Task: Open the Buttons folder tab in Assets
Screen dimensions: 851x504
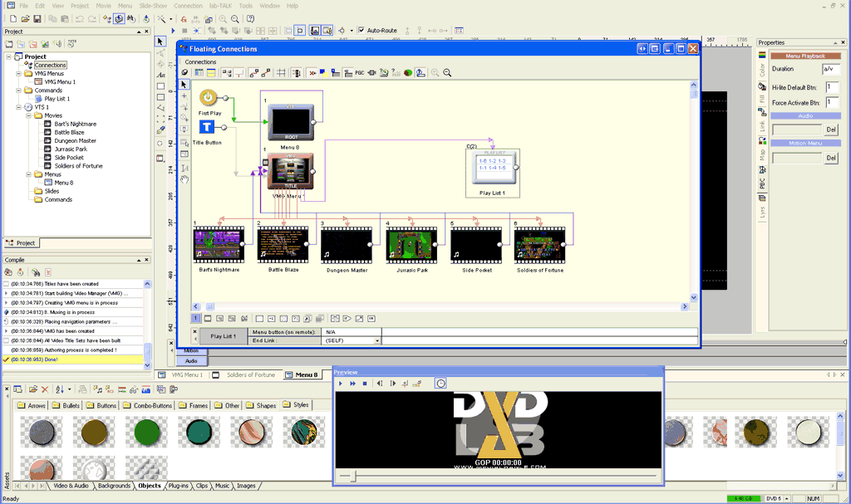Action: (101, 405)
